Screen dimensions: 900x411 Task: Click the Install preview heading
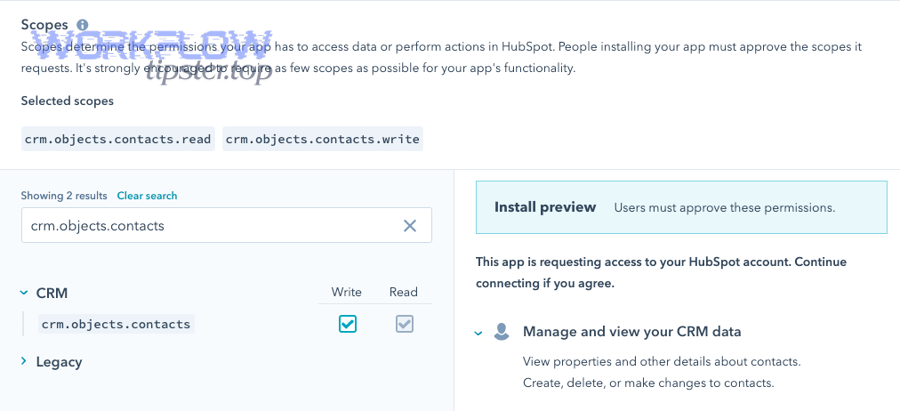click(545, 207)
